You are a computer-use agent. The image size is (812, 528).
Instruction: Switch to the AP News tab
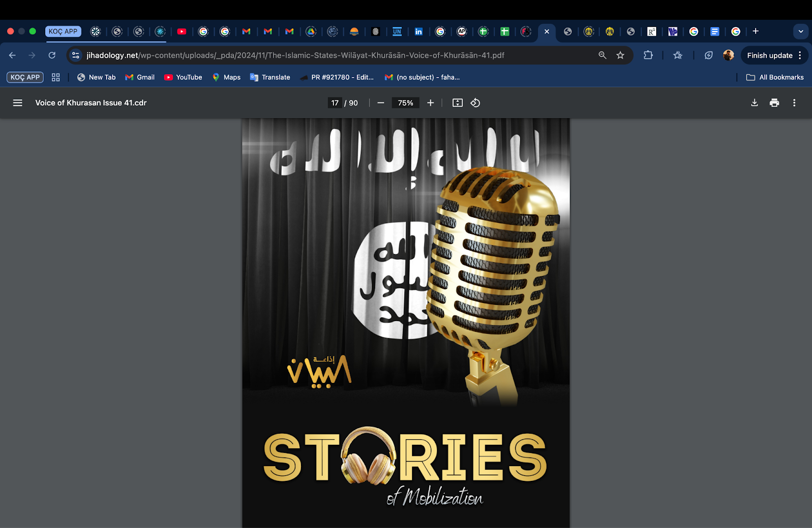pos(462,31)
